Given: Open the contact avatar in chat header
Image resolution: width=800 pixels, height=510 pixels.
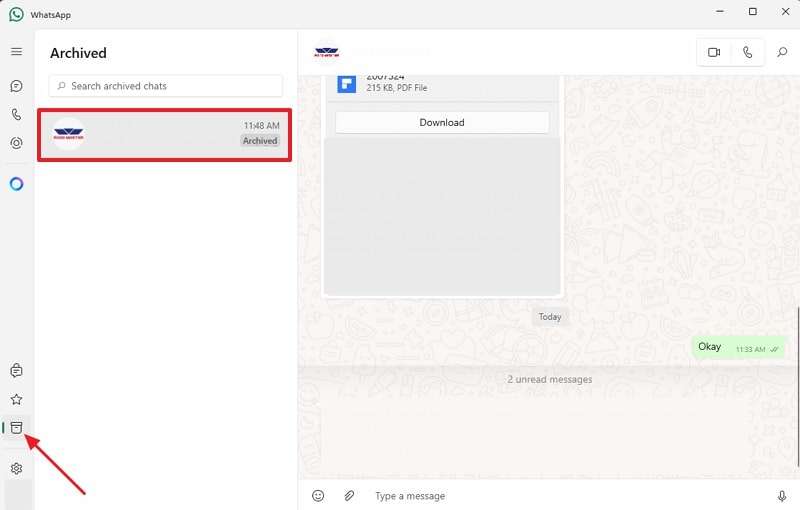Looking at the screenshot, I should (x=326, y=51).
